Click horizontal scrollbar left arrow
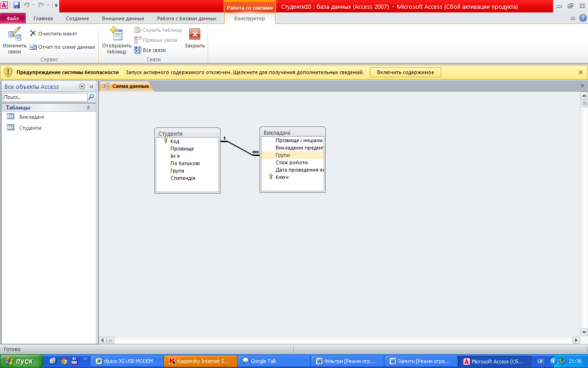588x368 pixels. 103,340
